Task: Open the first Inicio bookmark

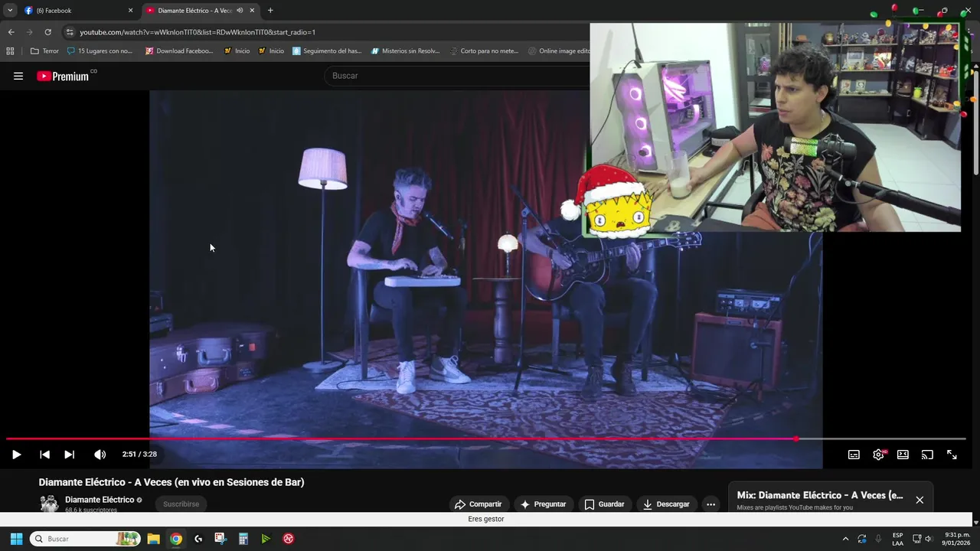Action: pos(237,51)
